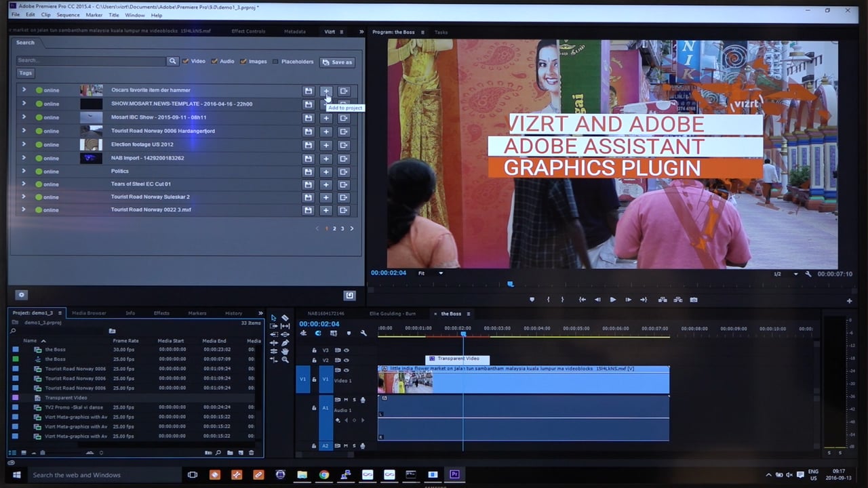
Task: Select the Razor tool in tools panel
Action: [285, 317]
